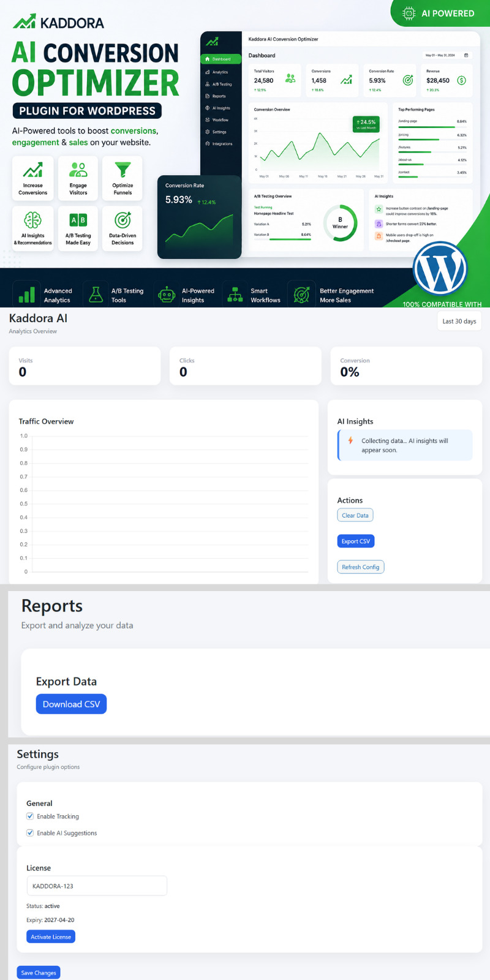Click the Total Visitors people icon
This screenshot has height=980, width=490.
(290, 78)
